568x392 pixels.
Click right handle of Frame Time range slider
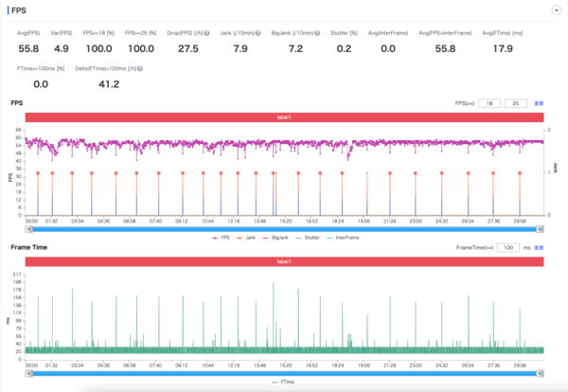tap(540, 373)
